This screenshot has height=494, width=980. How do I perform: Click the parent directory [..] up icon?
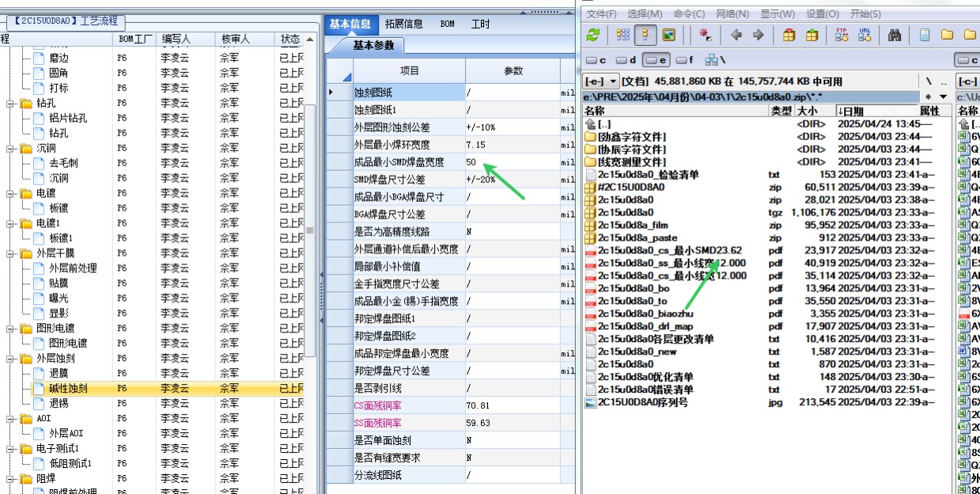tap(589, 124)
